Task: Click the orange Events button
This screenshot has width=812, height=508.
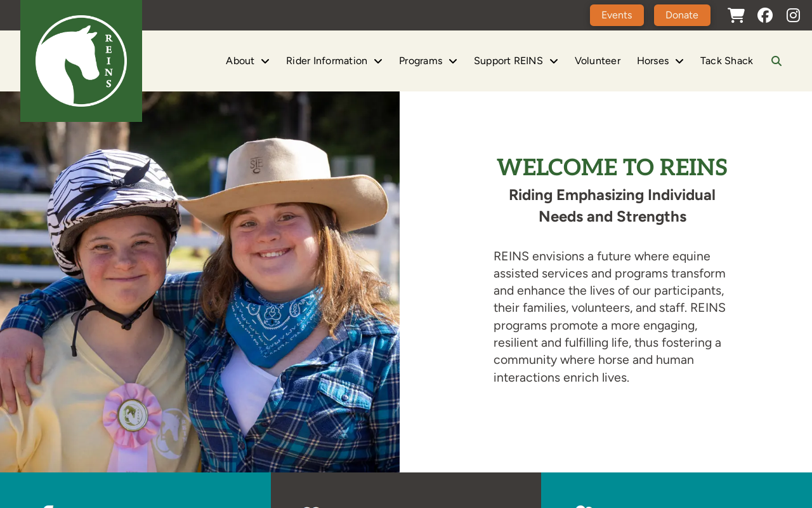Action: (x=617, y=15)
